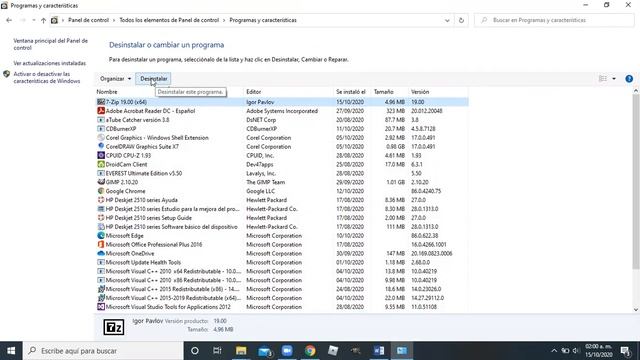This screenshot has height=360, width=640.
Task: Go back with the back arrow
Action: tap(9, 20)
